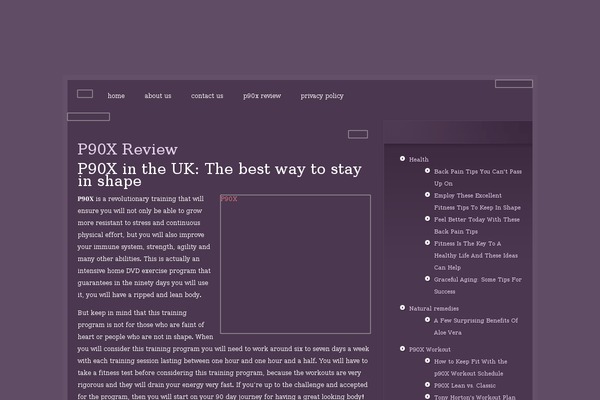The width and height of the screenshot is (600, 400).
Task: Click the P90X image placeholder
Action: coord(295,264)
